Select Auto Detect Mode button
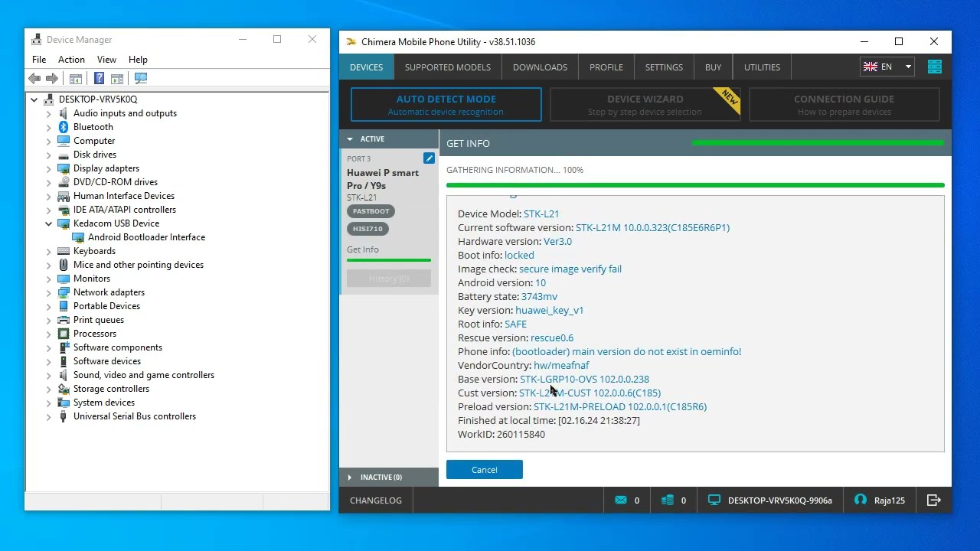The height and width of the screenshot is (551, 980). point(446,105)
